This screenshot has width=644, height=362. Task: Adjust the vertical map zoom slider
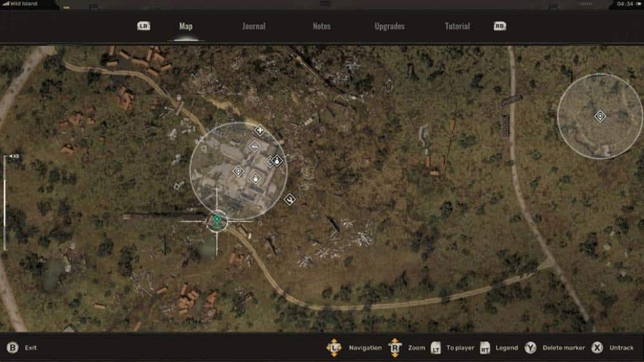5,203
